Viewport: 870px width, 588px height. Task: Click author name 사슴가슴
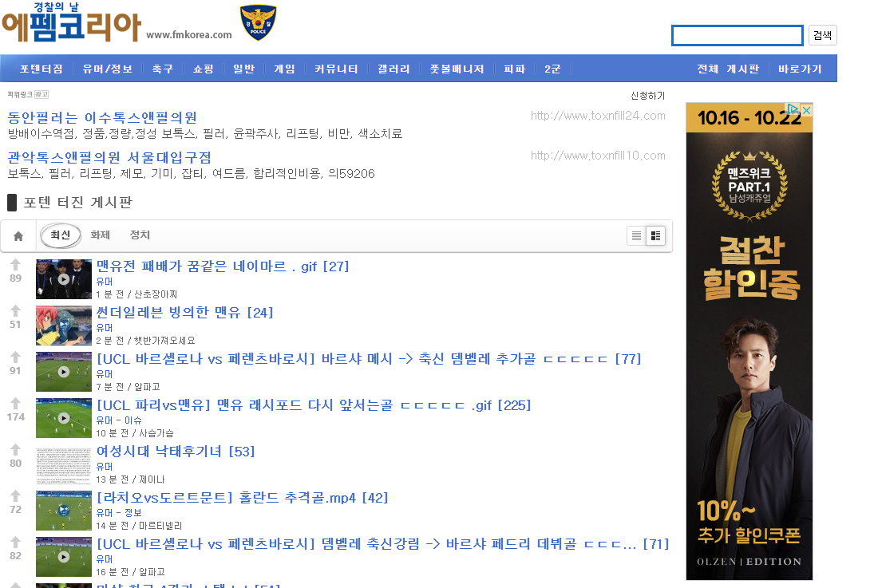click(156, 433)
